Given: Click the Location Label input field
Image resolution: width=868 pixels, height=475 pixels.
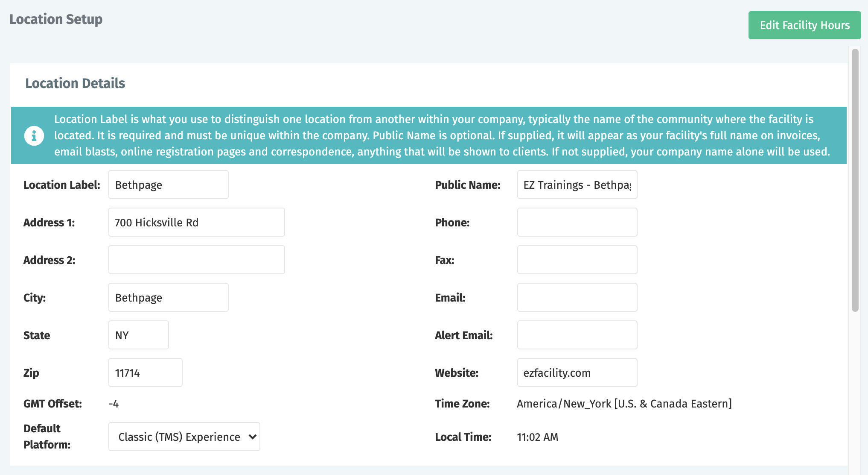Looking at the screenshot, I should tap(168, 185).
